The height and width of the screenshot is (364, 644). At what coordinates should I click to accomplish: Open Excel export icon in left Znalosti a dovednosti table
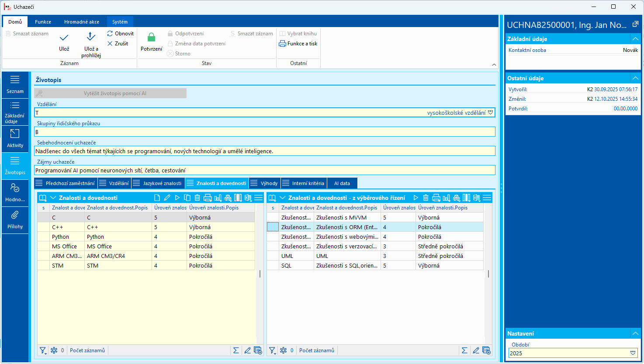248,198
